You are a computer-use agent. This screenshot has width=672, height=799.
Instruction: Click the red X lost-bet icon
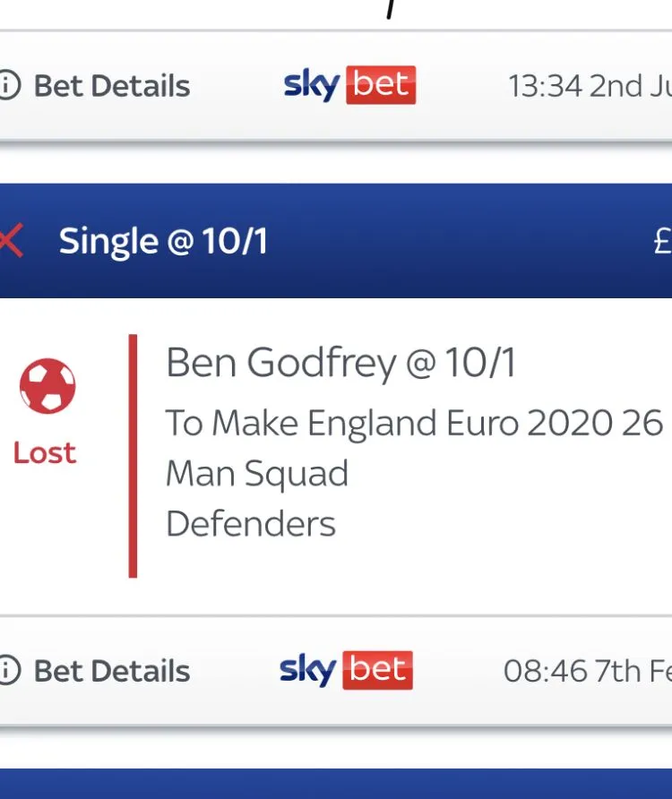10,241
